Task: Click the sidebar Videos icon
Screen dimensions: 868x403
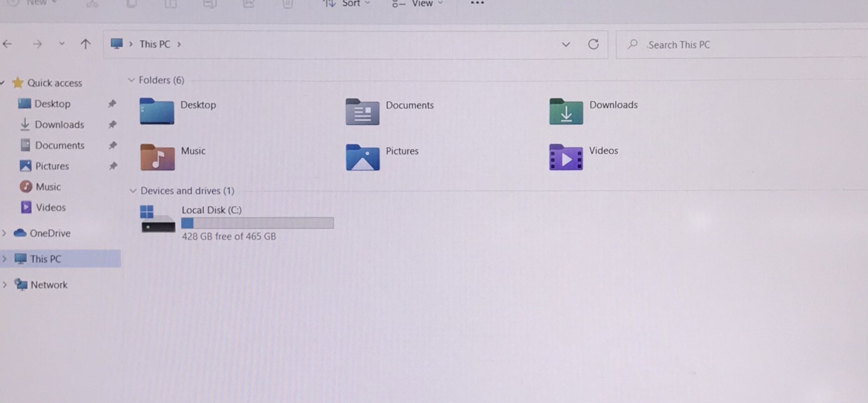Action: (26, 207)
